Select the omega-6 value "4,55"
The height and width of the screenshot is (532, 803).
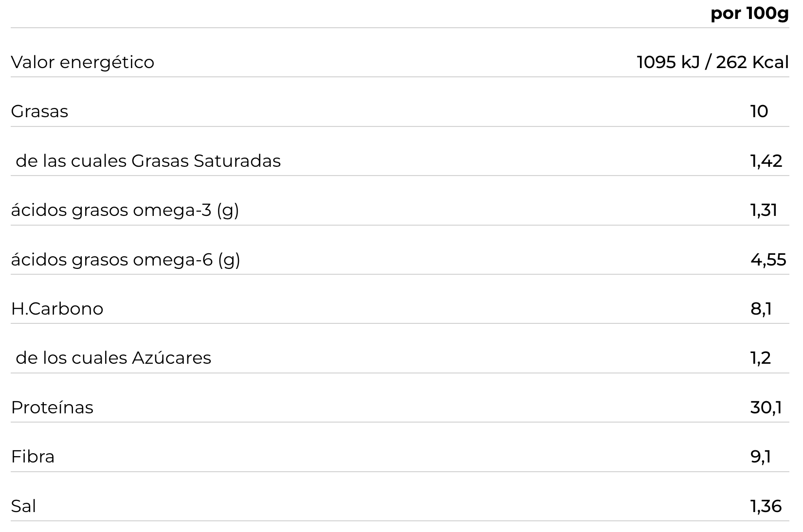pos(768,260)
